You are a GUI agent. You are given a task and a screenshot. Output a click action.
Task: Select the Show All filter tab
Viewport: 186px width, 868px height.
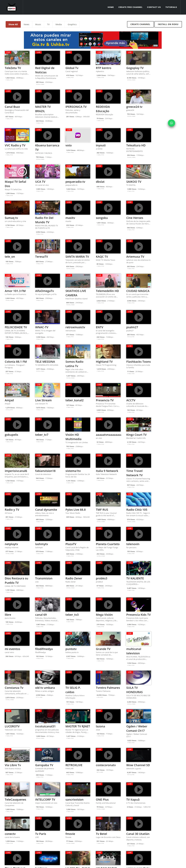coord(13,24)
